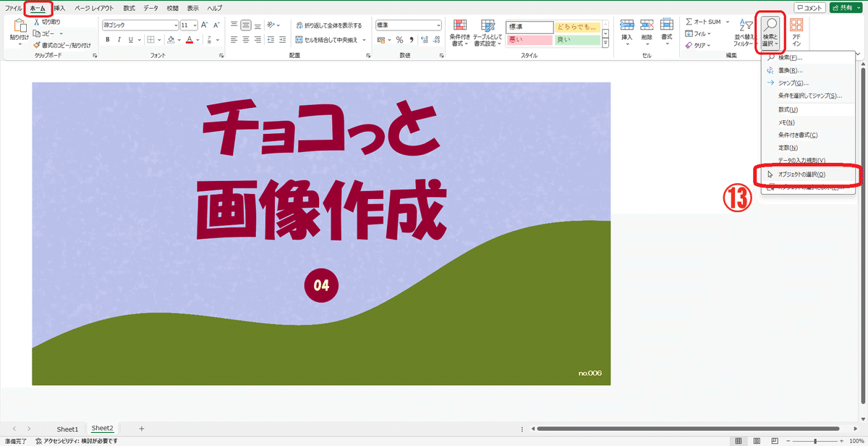The height and width of the screenshot is (446, 868).
Task: Click Sort and Filter (並べ替えとフィルター)
Action: 744,33
